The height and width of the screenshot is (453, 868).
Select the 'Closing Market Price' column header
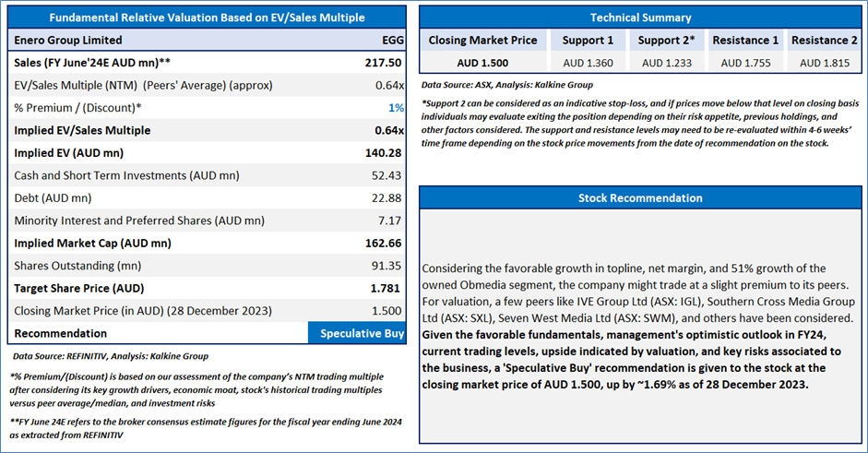(482, 41)
